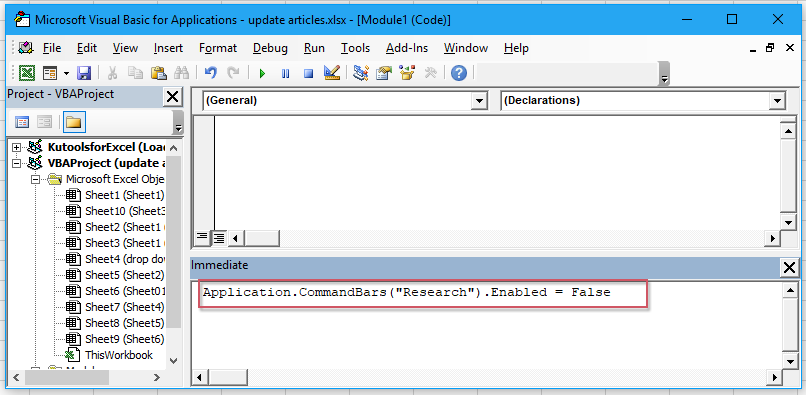Screen dimensions: 806x395
Task: Switch to Full Module View button
Action: 218,238
